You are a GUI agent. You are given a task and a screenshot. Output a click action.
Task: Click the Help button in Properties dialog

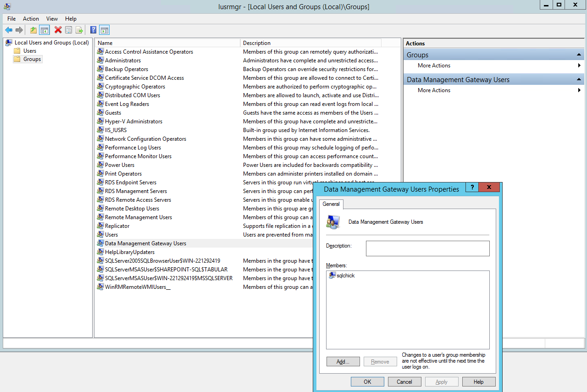(x=479, y=382)
